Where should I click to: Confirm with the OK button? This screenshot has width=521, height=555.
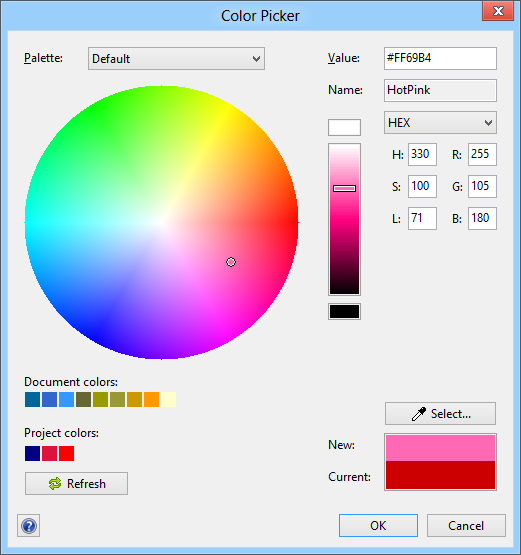[378, 526]
